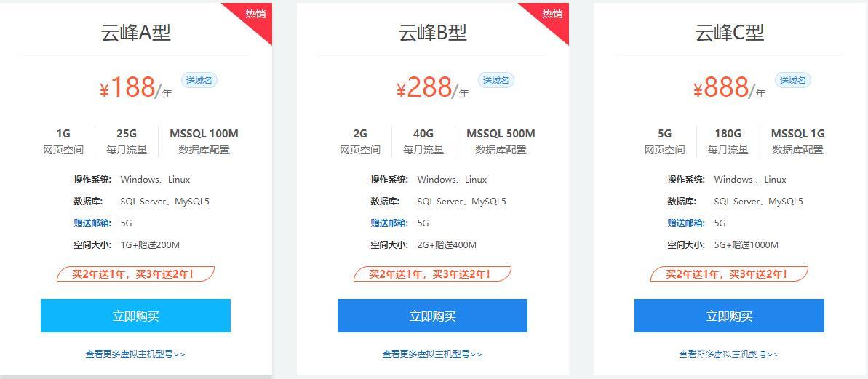Open 查看更多虚拟主机型号 under 云峰A型

(x=135, y=354)
